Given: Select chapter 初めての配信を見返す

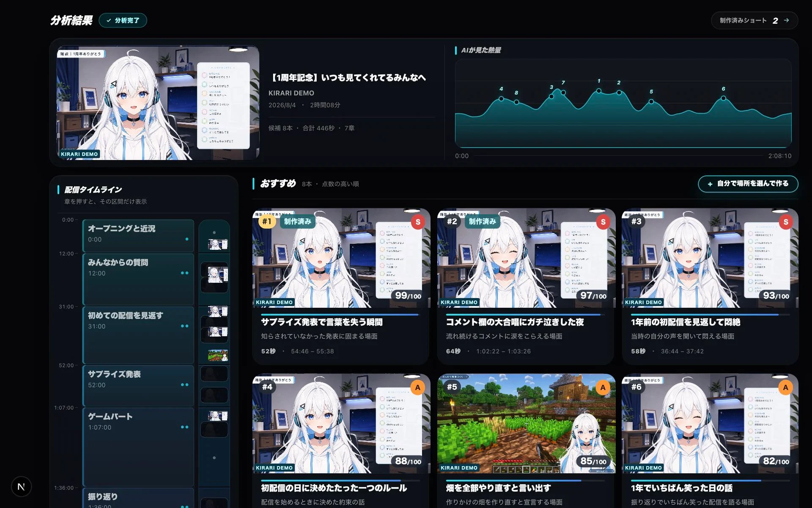Looking at the screenshot, I should (x=138, y=335).
